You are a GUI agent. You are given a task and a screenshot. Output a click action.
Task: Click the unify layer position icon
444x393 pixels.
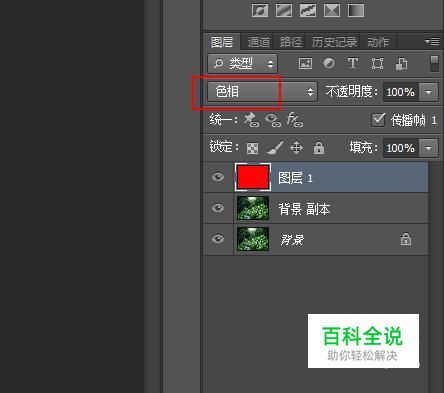[x=251, y=120]
